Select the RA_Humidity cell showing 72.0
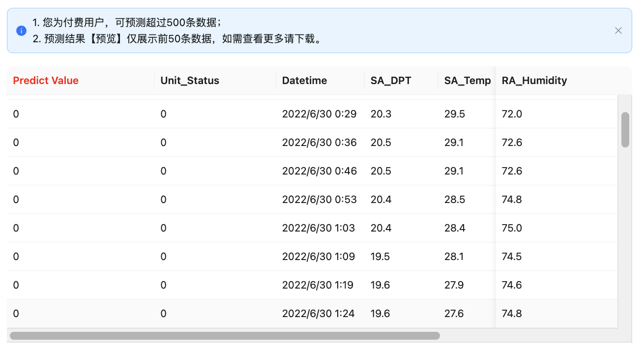Image resolution: width=644 pixels, height=351 pixels. (512, 114)
